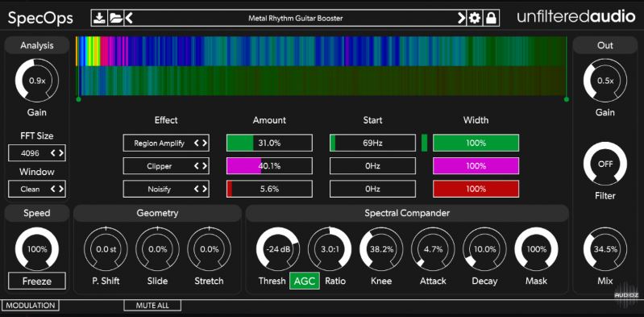Click the Thresh -24 dB knob

click(x=277, y=249)
